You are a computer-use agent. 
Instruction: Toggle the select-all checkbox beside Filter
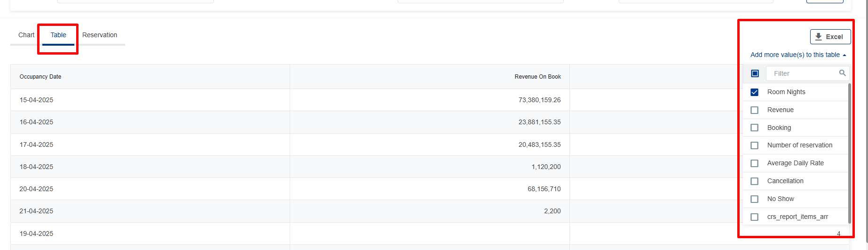coord(755,73)
